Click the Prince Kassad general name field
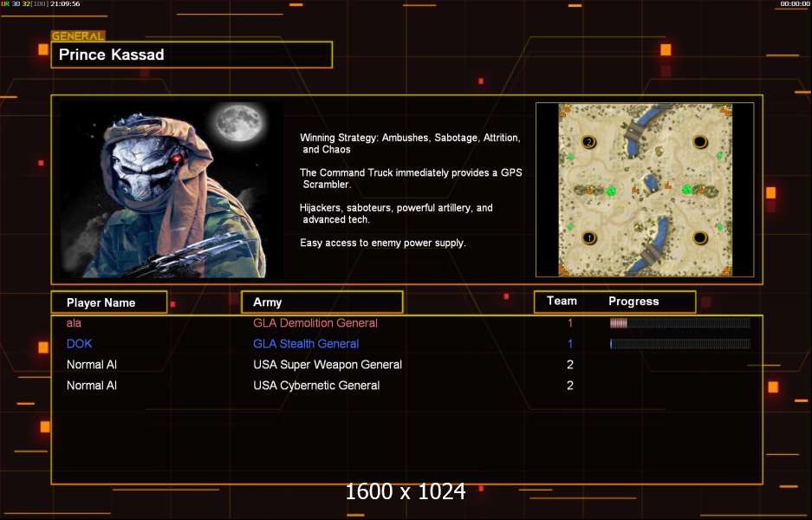The image size is (812, 520). (192, 55)
